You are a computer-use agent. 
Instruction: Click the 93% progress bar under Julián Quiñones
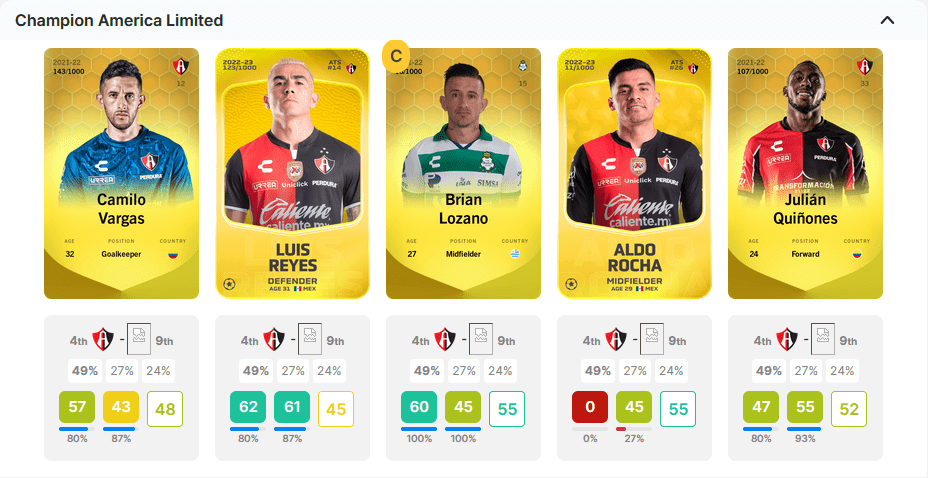[x=805, y=429]
